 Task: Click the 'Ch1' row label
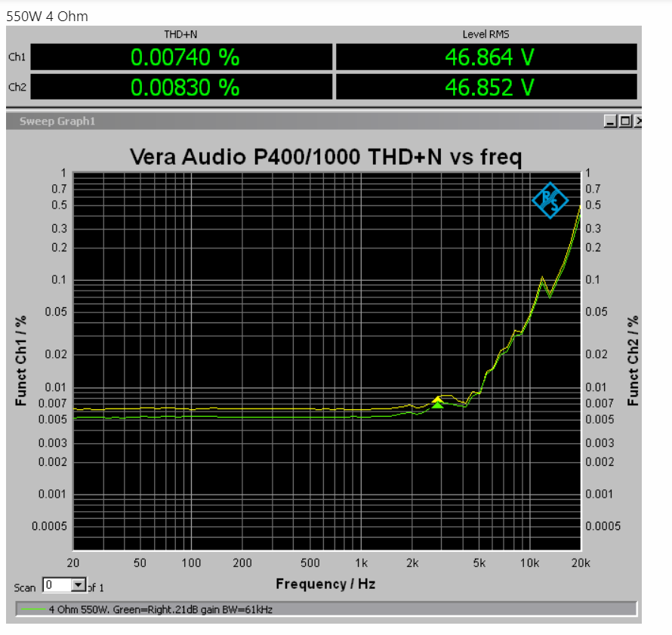(x=17, y=57)
